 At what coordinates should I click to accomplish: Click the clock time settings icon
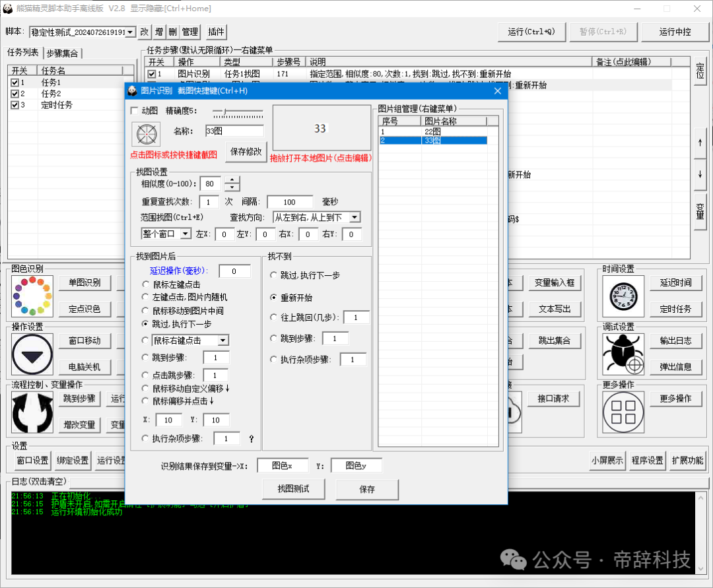coord(623,296)
